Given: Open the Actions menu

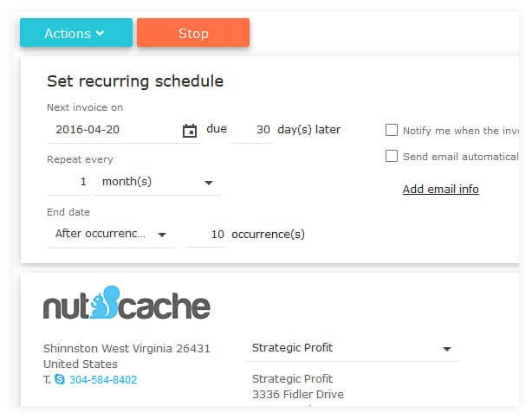Looking at the screenshot, I should pos(76,33).
